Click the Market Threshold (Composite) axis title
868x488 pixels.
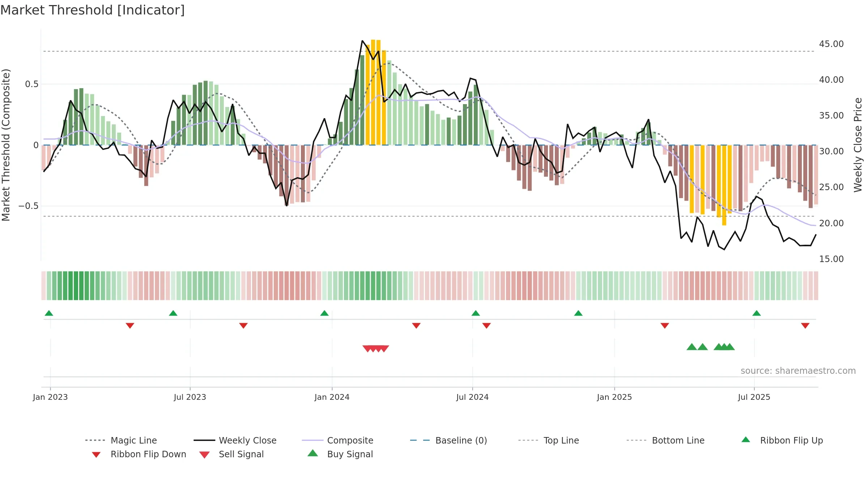pyautogui.click(x=6, y=145)
